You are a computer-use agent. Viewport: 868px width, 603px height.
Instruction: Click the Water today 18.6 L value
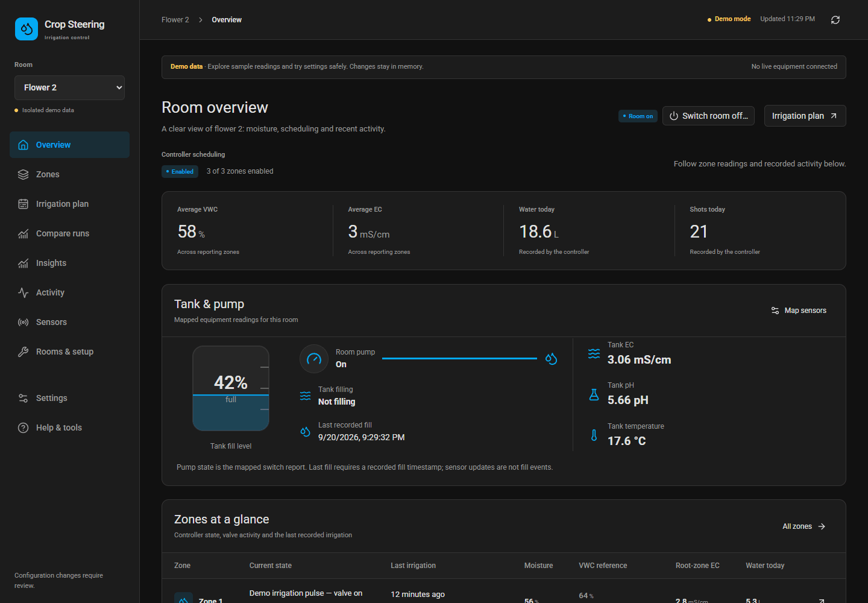point(539,232)
